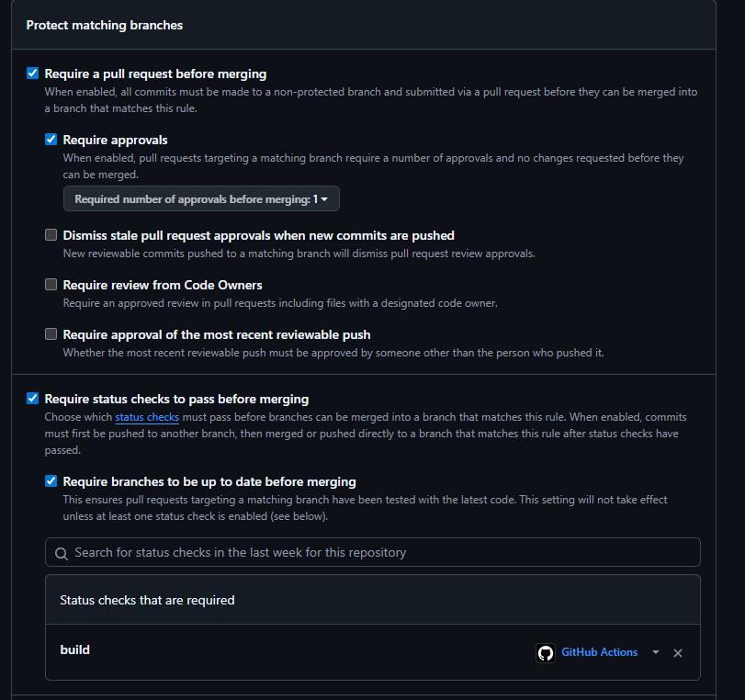Image resolution: width=745 pixels, height=700 pixels.
Task: Expand the required number of approvals dropdown
Action: pyautogui.click(x=201, y=198)
